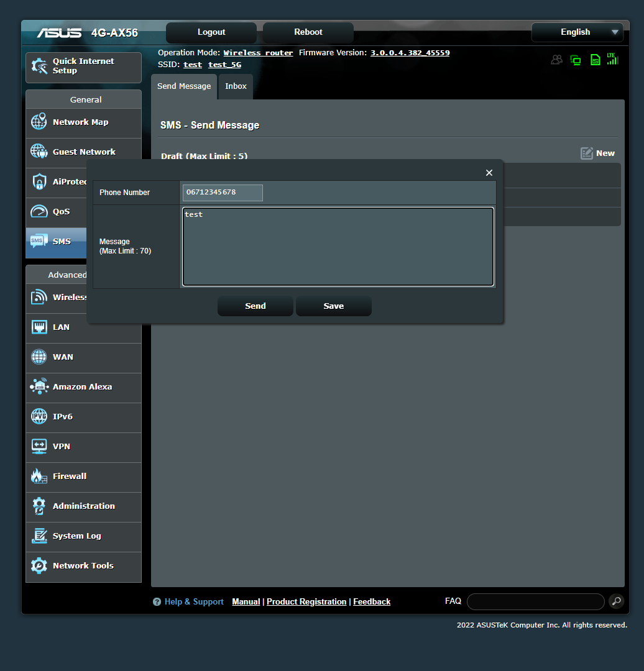Click the QoS menu label

pos(62,211)
